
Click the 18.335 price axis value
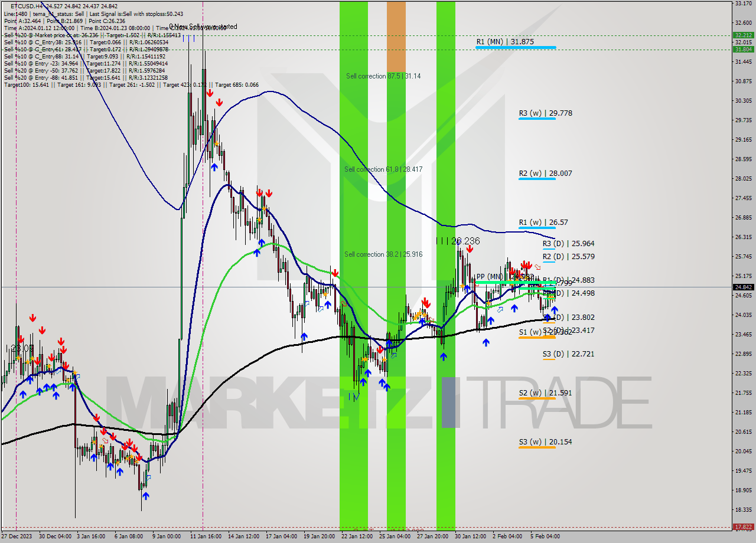[x=744, y=509]
